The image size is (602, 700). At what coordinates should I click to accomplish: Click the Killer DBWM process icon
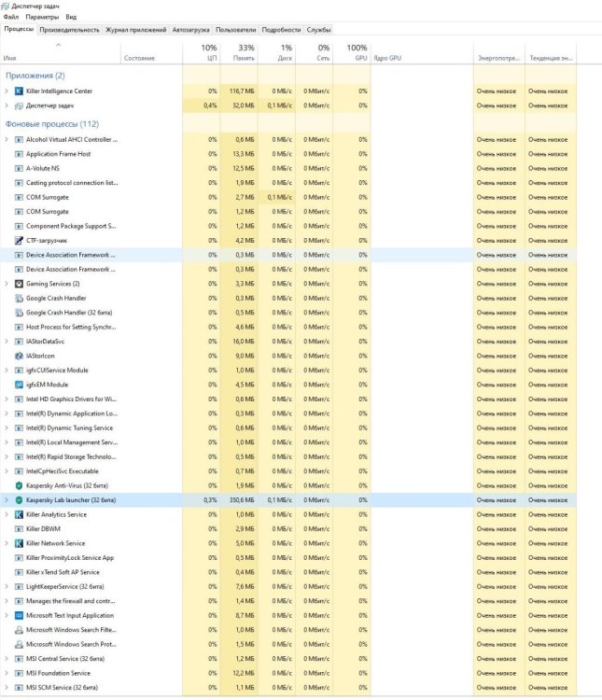19,529
